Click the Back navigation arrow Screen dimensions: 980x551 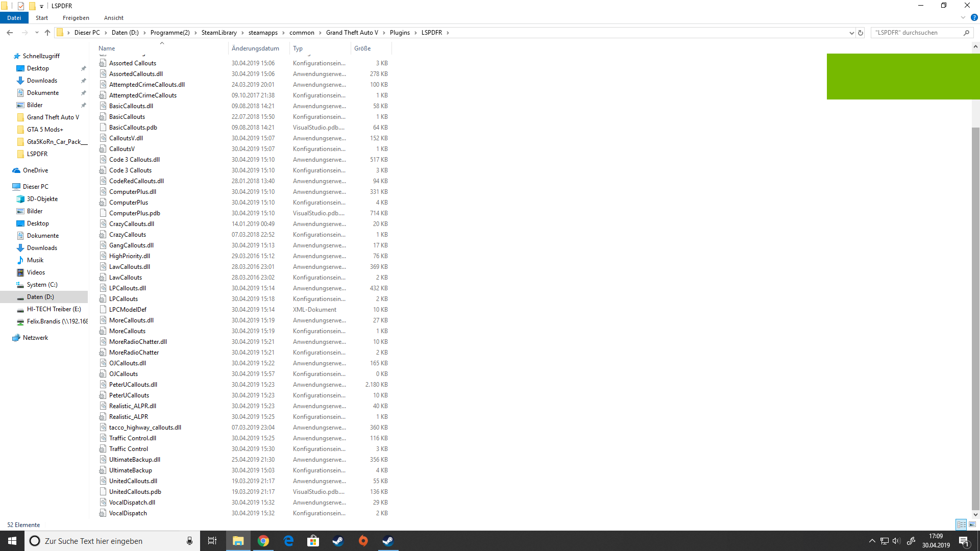[10, 33]
